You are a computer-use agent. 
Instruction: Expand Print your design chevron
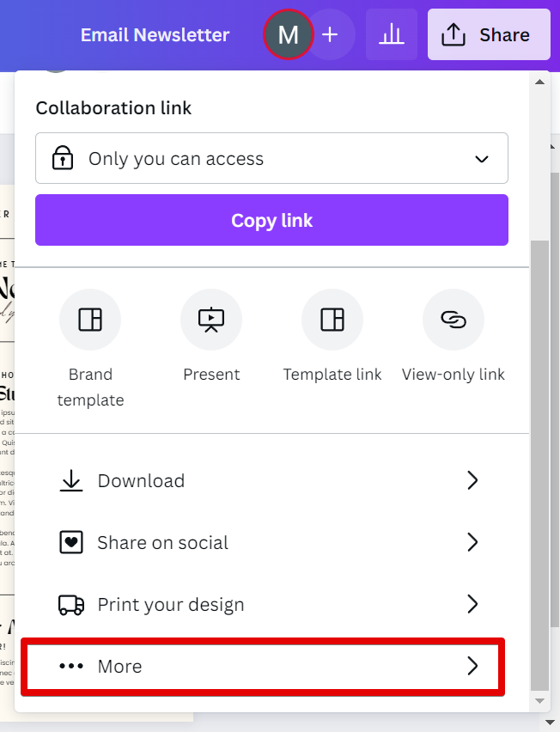(x=472, y=604)
